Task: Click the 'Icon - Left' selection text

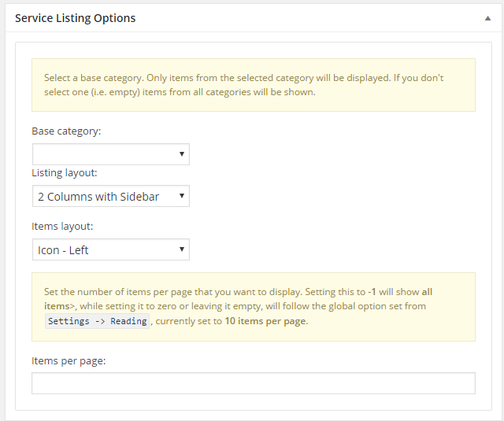Action: tap(63, 250)
